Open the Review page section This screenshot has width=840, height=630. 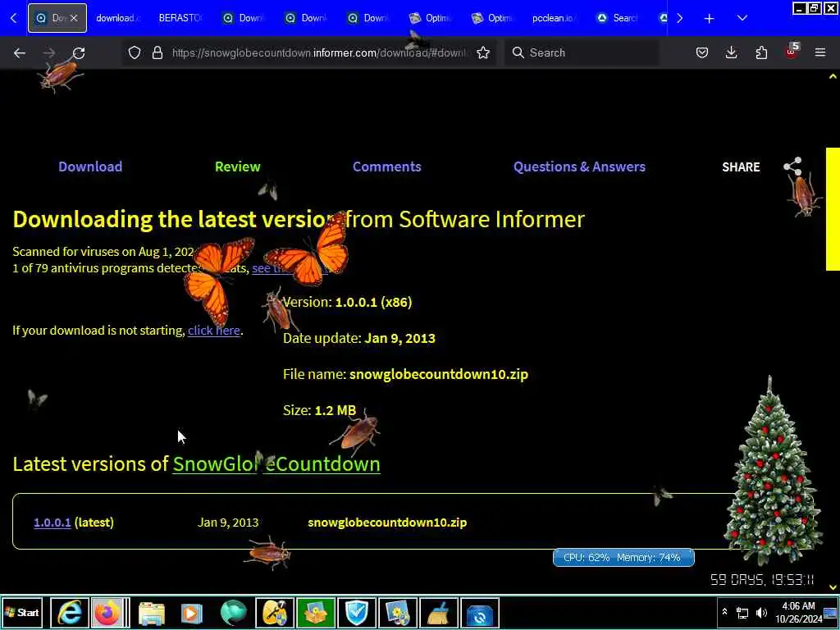pyautogui.click(x=237, y=166)
